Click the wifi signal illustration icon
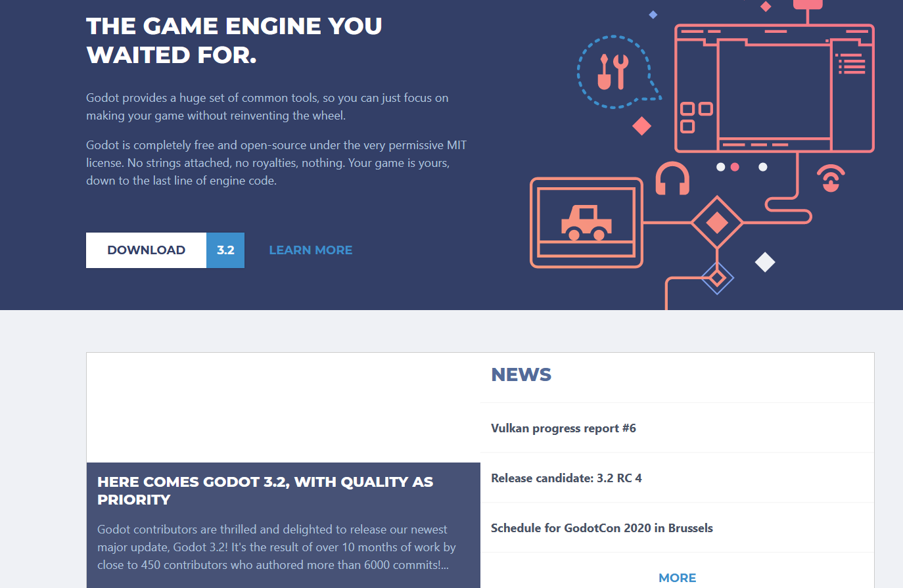The width and height of the screenshot is (903, 588). [x=831, y=178]
